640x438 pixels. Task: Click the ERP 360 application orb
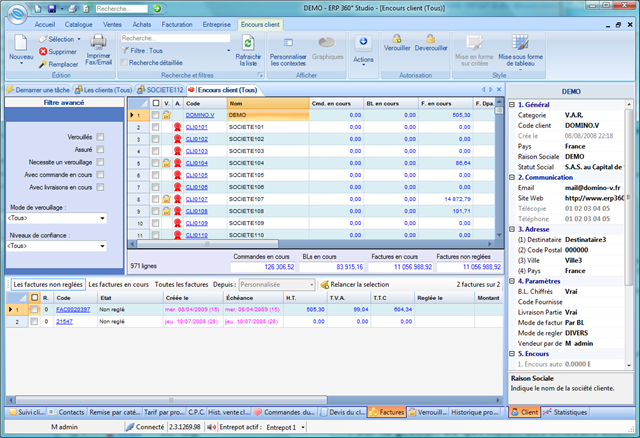(18, 14)
